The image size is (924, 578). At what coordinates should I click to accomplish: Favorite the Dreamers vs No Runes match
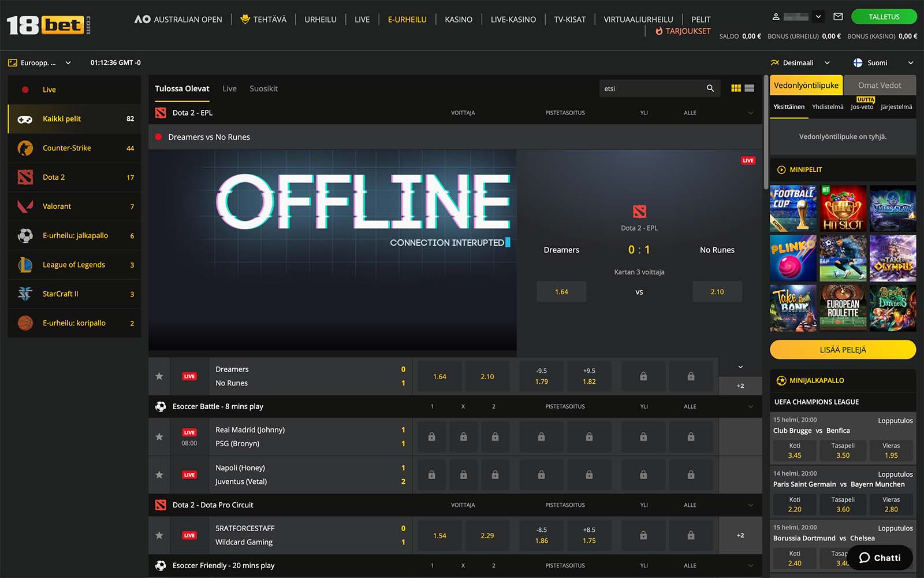click(x=159, y=376)
